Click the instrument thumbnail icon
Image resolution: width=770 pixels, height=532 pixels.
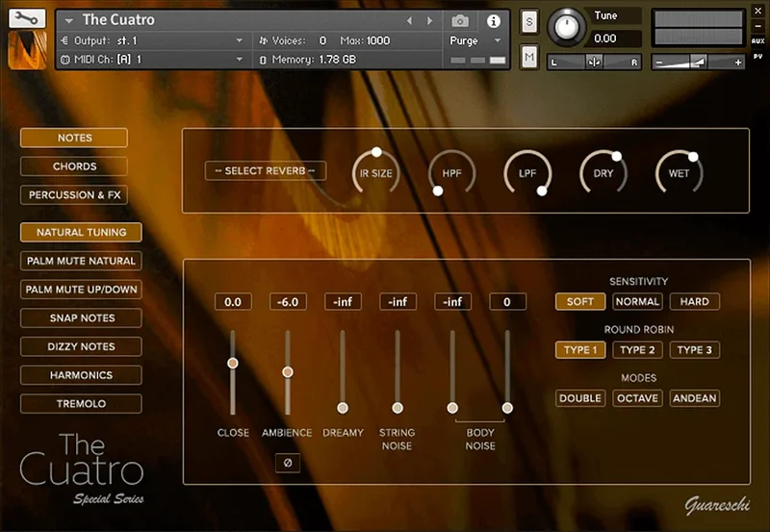click(28, 50)
